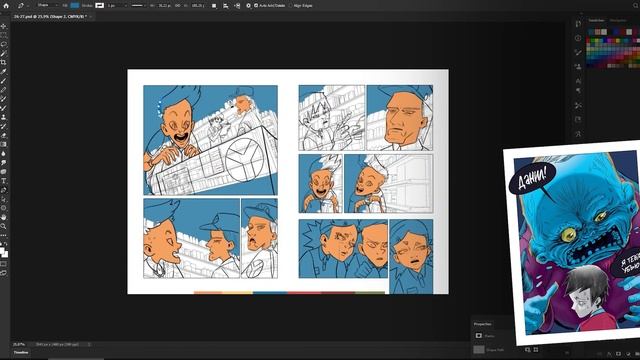The height and width of the screenshot is (360, 640).
Task: Click the document size info in status bar
Action: pos(57,344)
